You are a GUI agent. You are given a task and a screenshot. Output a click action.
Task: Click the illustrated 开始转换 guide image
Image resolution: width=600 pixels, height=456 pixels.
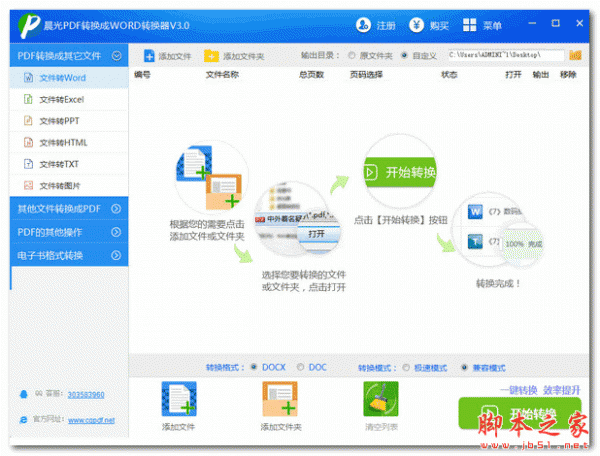400,172
